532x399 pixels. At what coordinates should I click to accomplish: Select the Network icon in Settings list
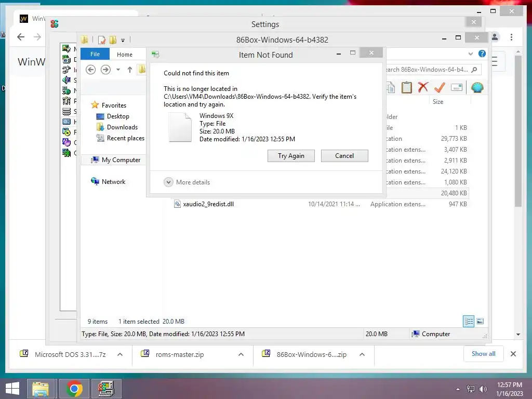[67, 90]
